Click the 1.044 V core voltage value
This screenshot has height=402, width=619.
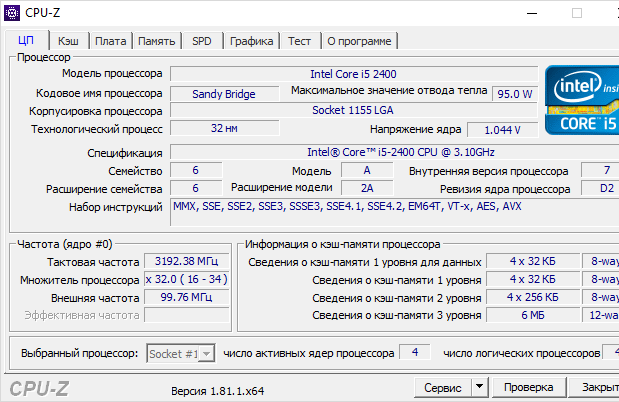[x=502, y=130]
